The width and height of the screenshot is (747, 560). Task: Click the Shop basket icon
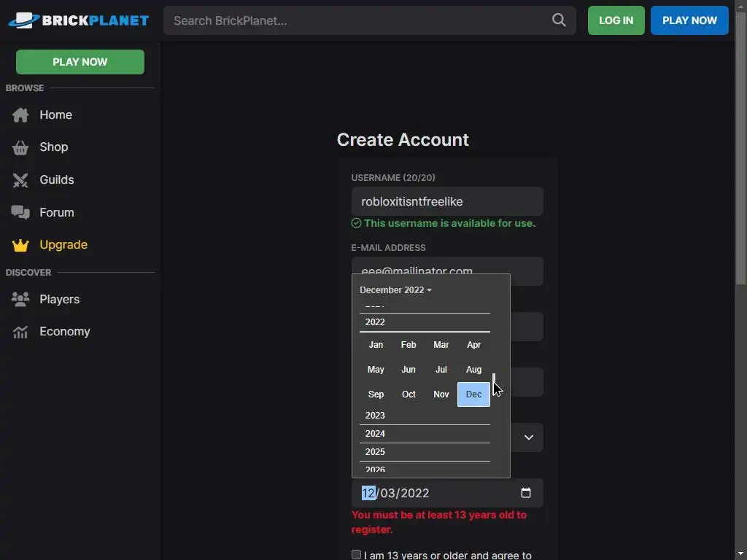[x=20, y=147]
